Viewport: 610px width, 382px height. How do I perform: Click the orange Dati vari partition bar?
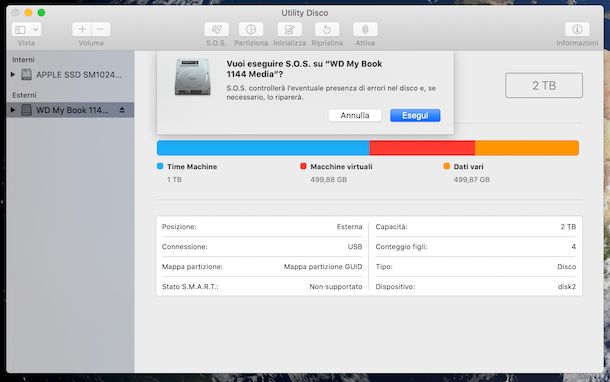527,148
